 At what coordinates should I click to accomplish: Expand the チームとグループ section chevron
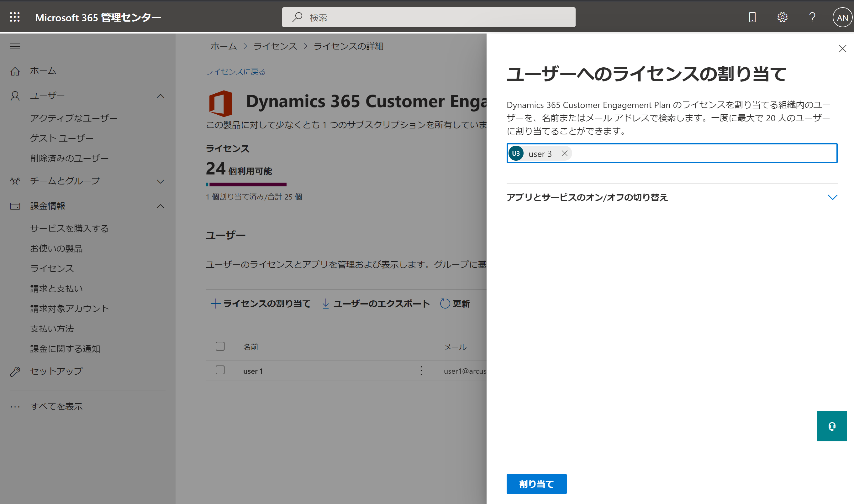(161, 181)
